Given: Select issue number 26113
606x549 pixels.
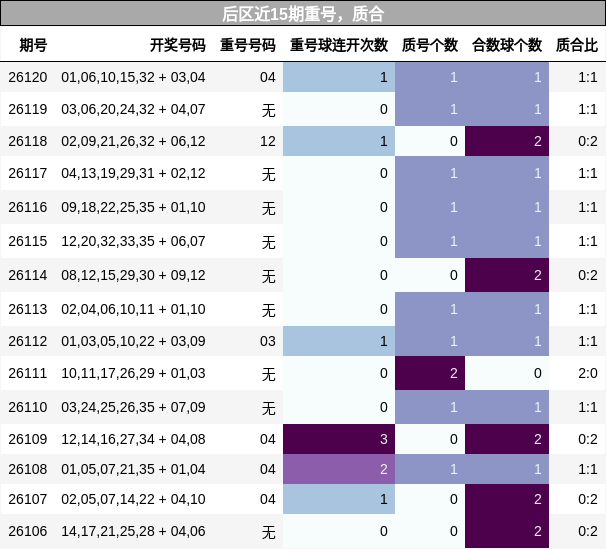Looking at the screenshot, I should 28,309.
